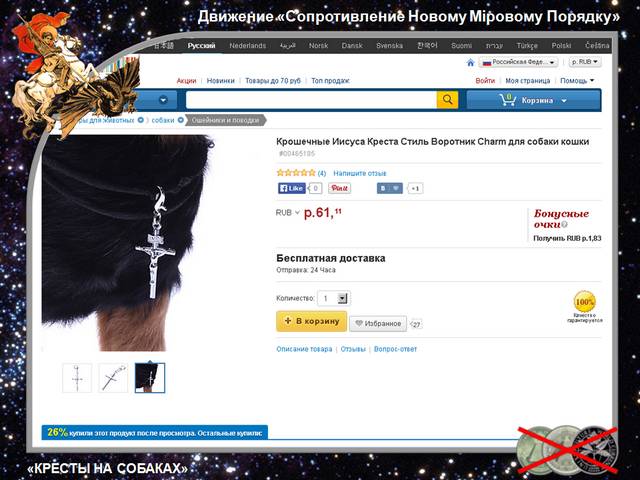The image size is (640, 480).
Task: Select the first cross thumbnail image
Action: [77, 378]
